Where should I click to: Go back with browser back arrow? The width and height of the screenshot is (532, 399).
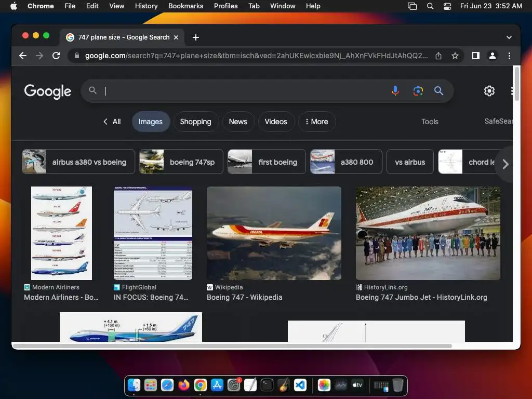pos(23,56)
